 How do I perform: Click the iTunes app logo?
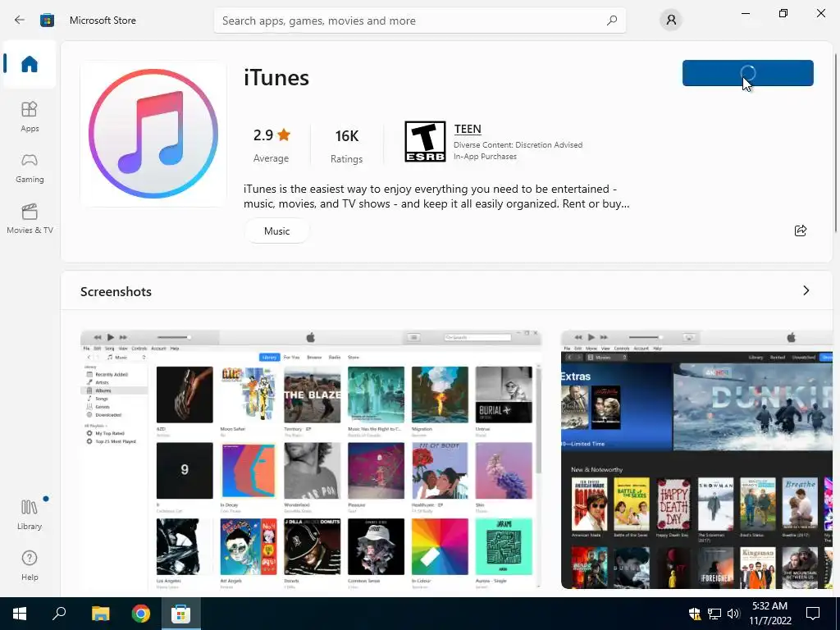click(153, 134)
